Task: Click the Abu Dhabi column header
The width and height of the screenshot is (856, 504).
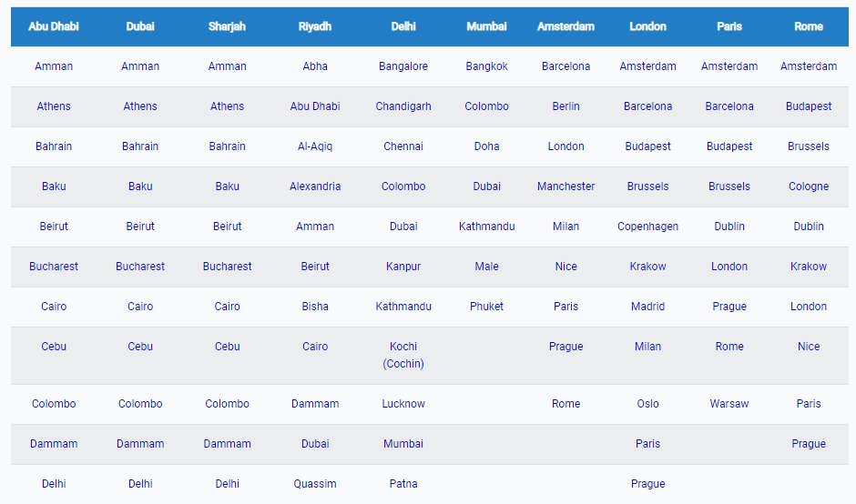Action: point(54,26)
